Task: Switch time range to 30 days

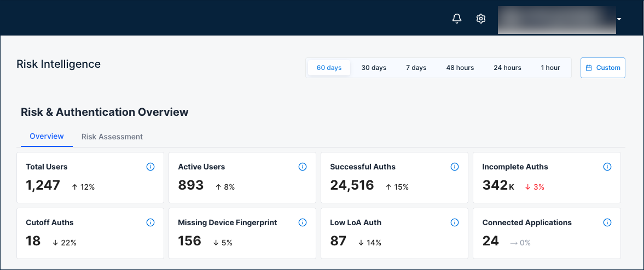Action: click(374, 68)
